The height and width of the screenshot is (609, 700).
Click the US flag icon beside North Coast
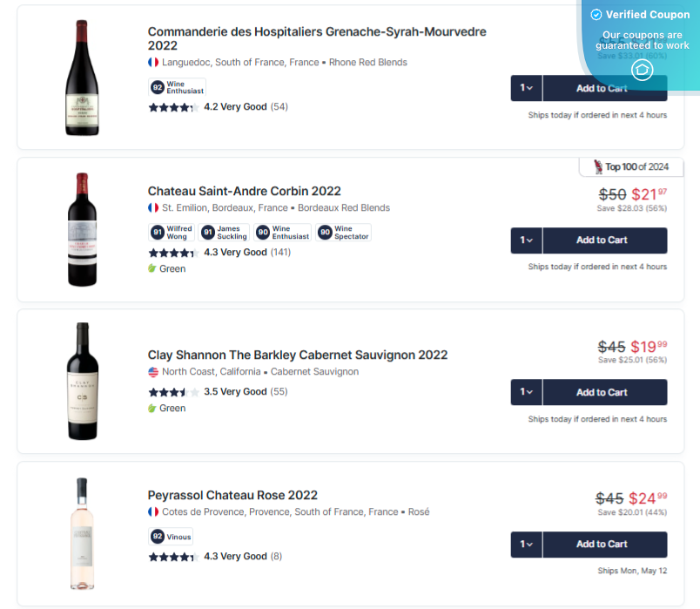(x=155, y=371)
